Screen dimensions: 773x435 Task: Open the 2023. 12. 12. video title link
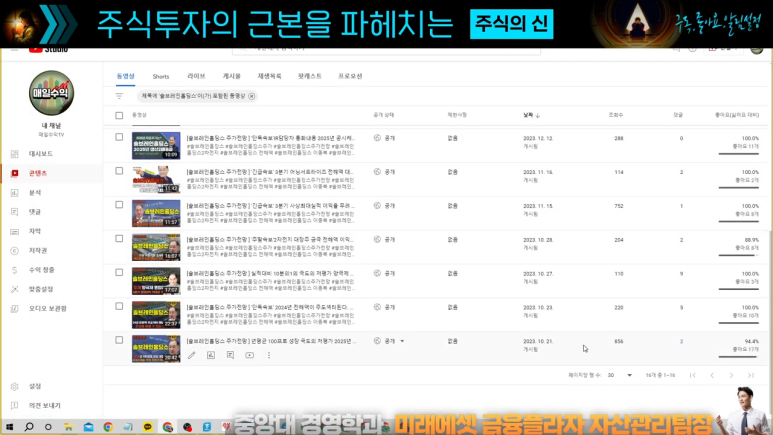[270, 138]
